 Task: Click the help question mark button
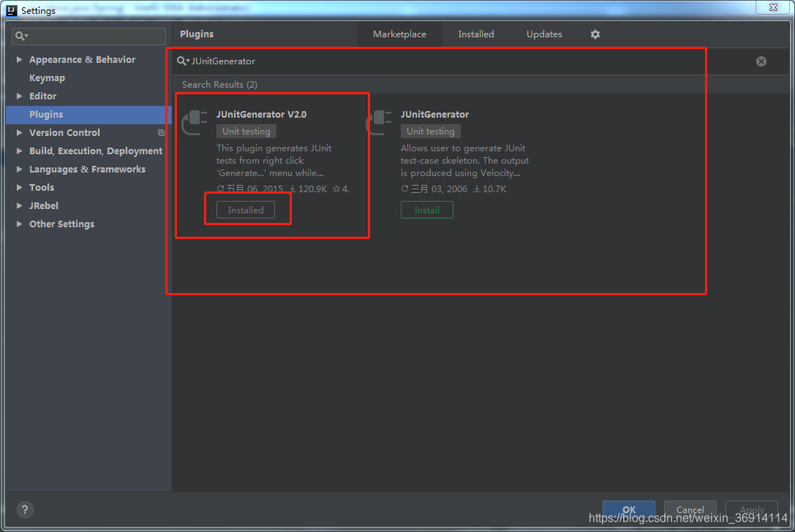point(25,509)
